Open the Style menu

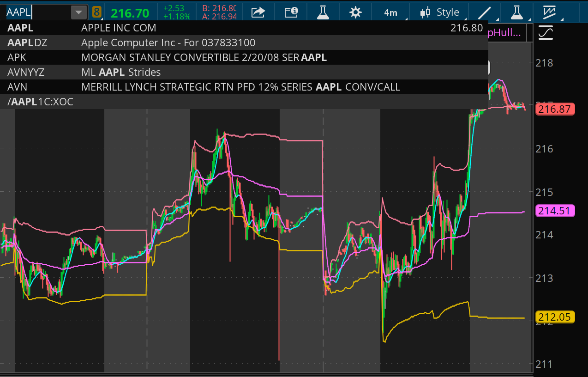[440, 12]
